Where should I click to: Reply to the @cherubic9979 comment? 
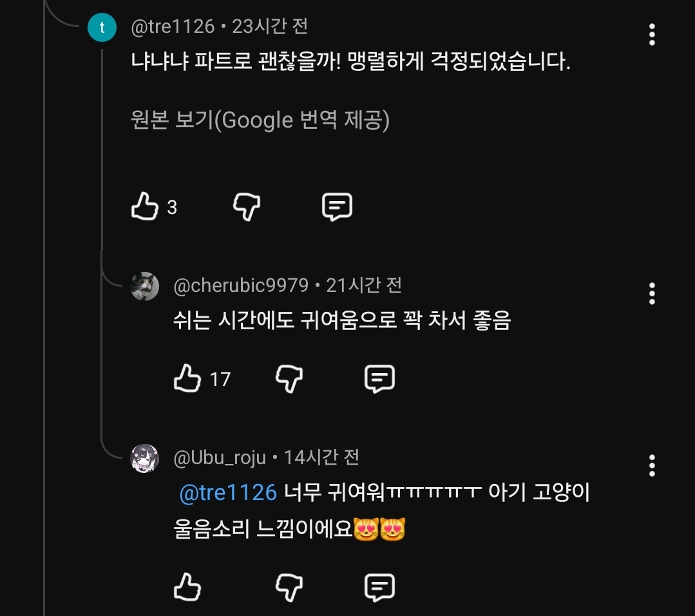click(379, 378)
